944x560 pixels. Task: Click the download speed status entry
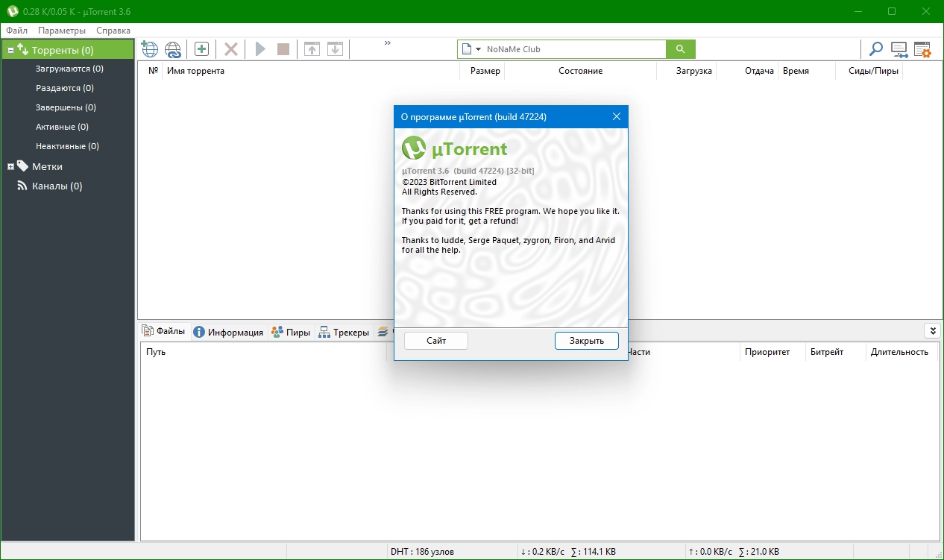click(x=568, y=552)
